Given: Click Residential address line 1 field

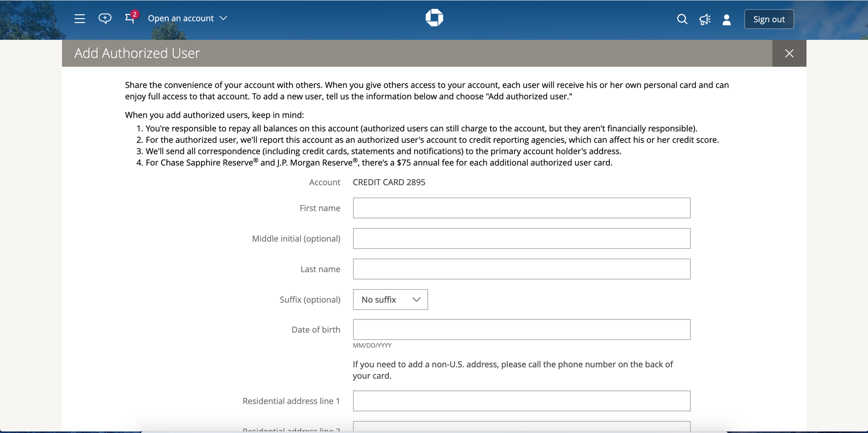Looking at the screenshot, I should (x=521, y=401).
